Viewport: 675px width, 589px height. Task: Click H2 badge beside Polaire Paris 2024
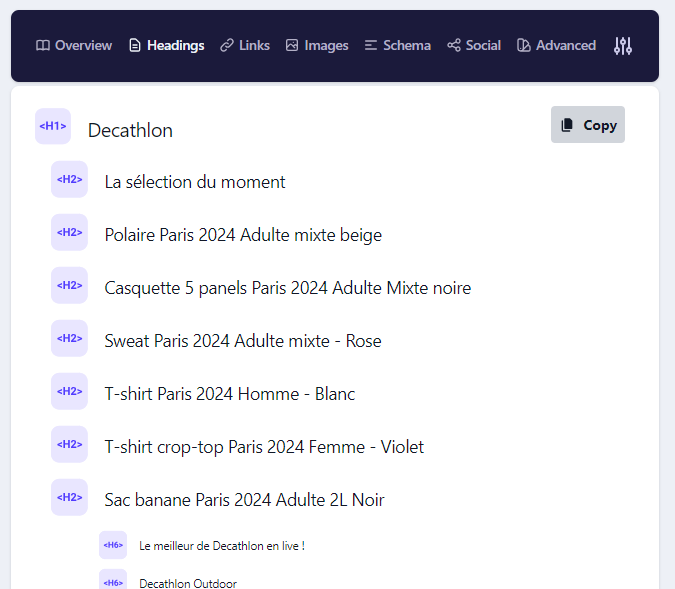(x=69, y=232)
